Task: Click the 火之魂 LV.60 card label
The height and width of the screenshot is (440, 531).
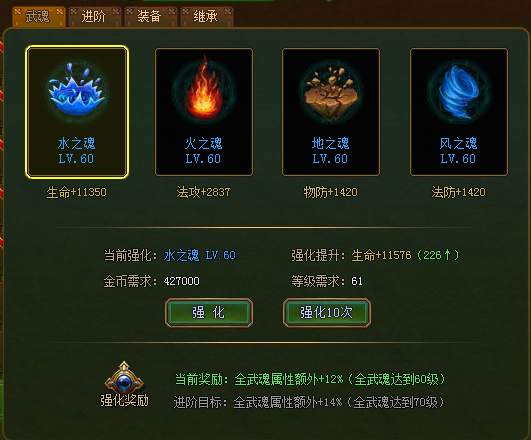Action: pos(204,151)
